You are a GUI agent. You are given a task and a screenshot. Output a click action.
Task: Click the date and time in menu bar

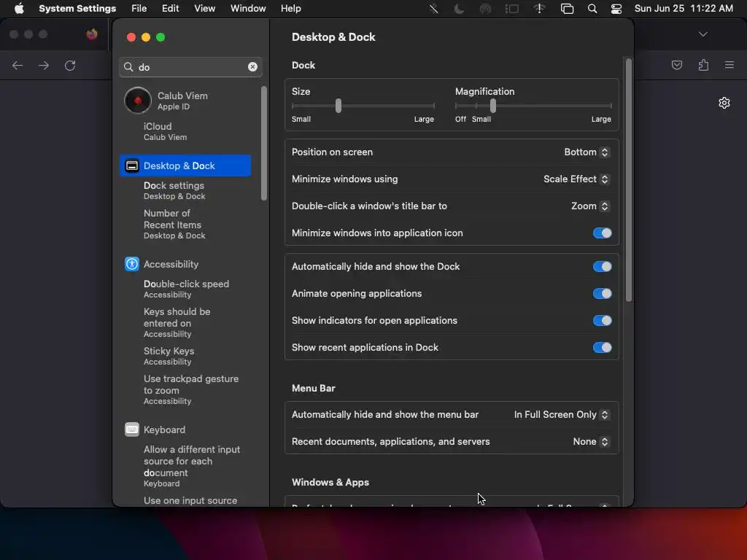[x=684, y=9]
